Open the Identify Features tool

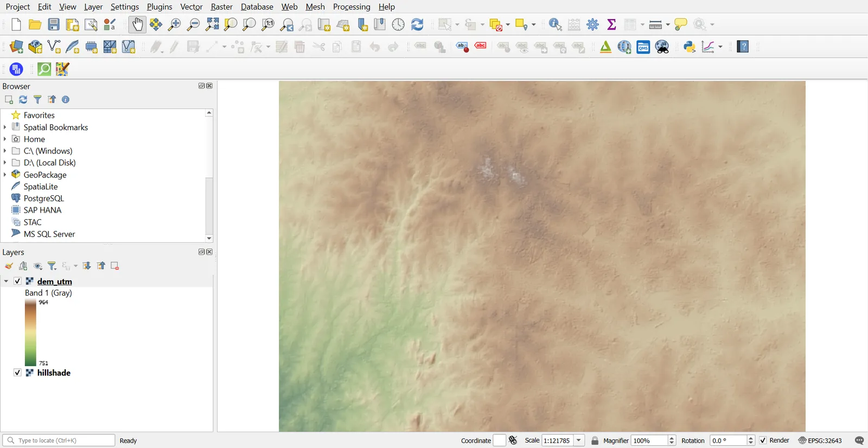555,24
